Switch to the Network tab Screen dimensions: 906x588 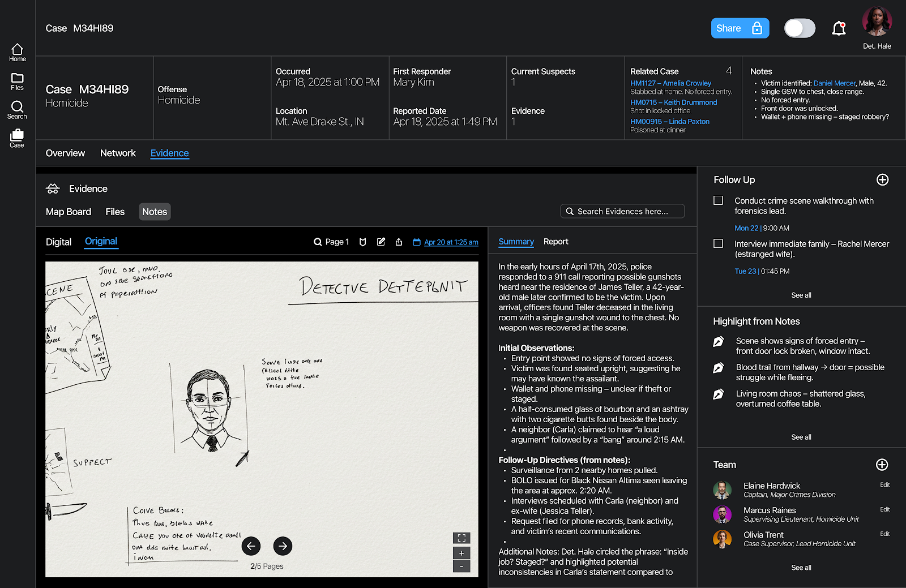(118, 153)
